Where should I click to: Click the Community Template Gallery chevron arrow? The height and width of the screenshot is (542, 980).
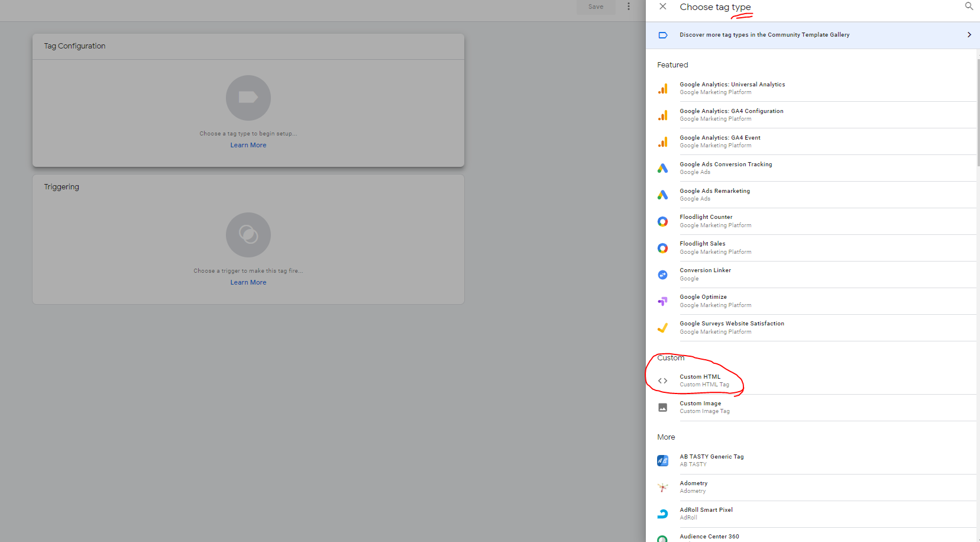pyautogui.click(x=969, y=35)
